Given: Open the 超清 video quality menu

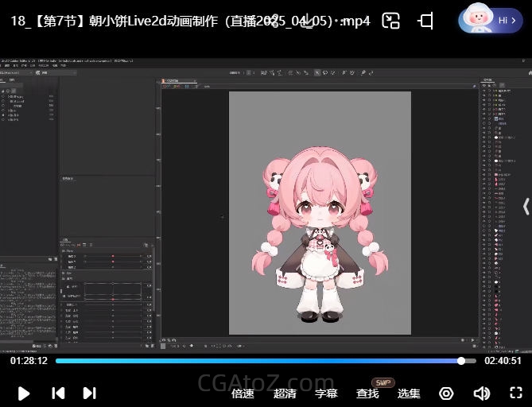Looking at the screenshot, I should click(x=285, y=393).
